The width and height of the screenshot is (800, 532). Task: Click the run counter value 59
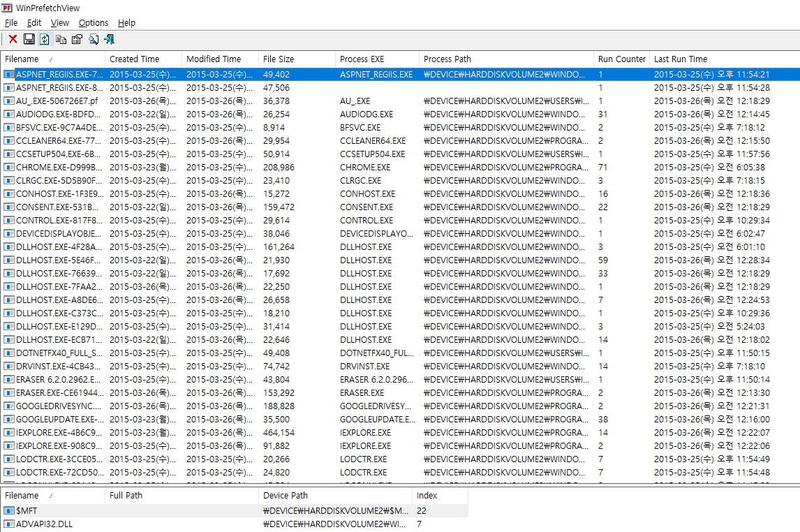[x=603, y=260]
